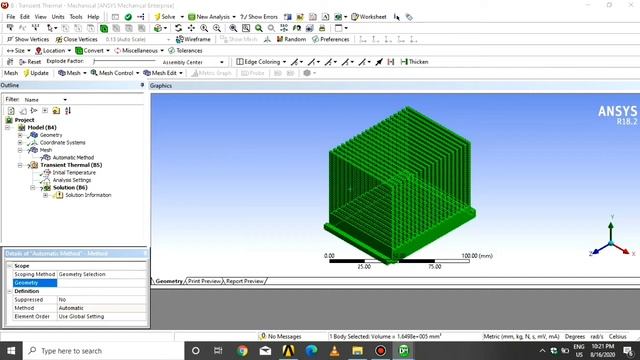Viewport: 640px width, 360px height.
Task: Click the taskbar search box
Action: click(x=104, y=351)
